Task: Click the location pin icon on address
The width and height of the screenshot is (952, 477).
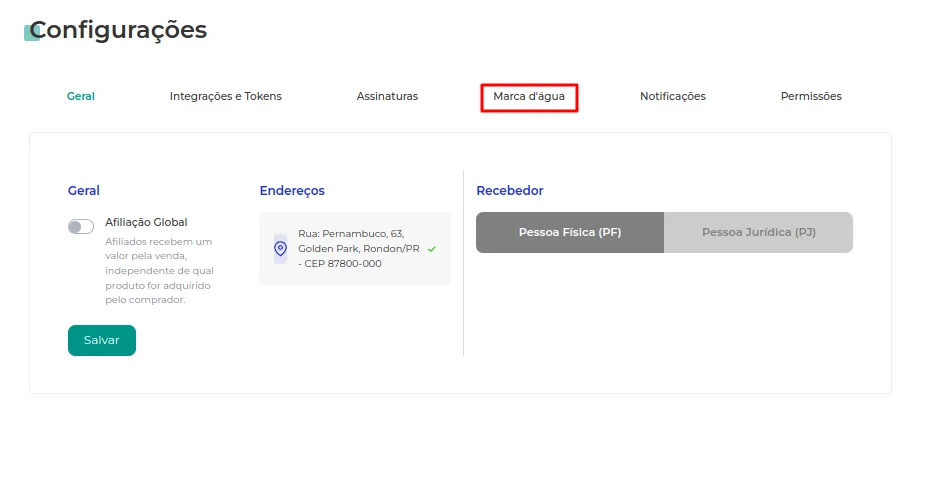Action: click(280, 248)
